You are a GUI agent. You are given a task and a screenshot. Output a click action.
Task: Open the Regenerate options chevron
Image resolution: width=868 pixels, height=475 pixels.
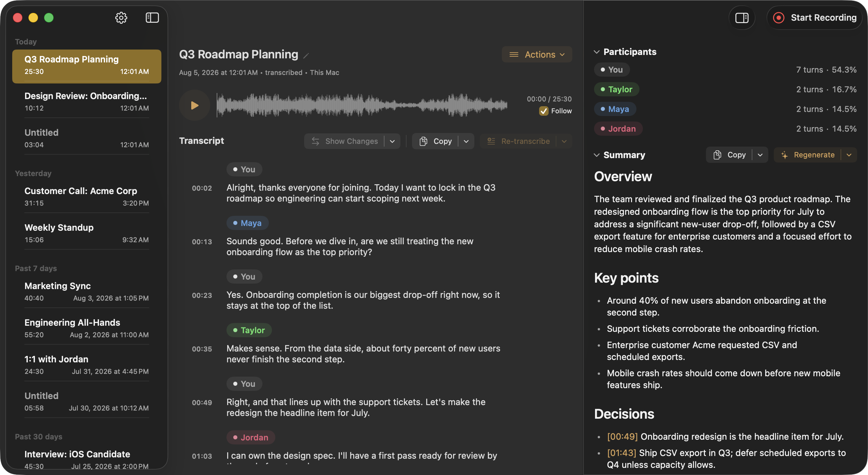click(x=849, y=155)
